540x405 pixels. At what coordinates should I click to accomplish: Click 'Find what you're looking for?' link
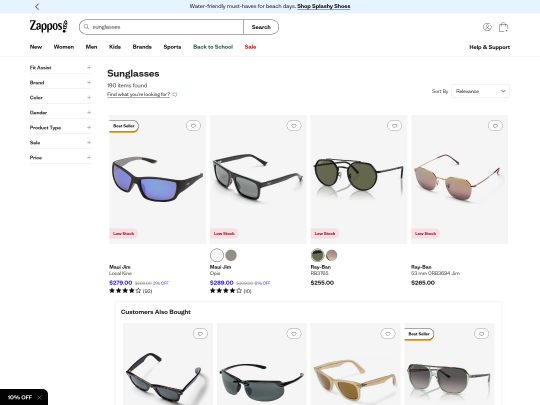(x=138, y=94)
